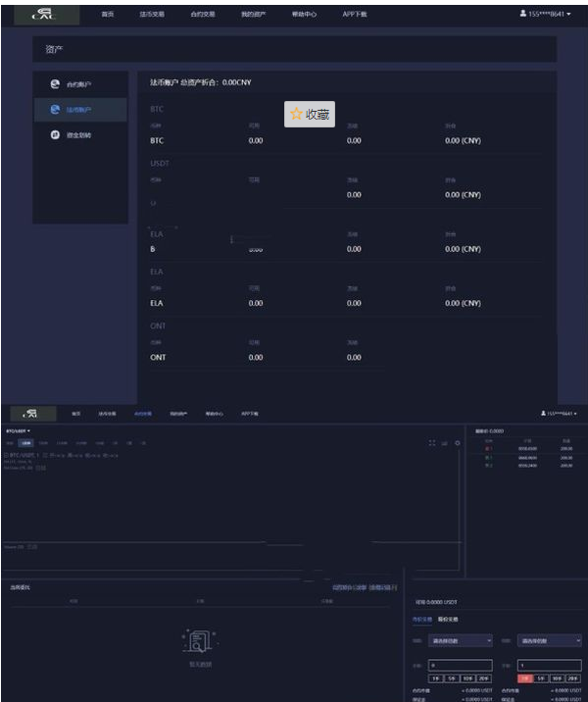Click the BTC row 0.00 (CNY) value
The image size is (588, 702).
click(x=463, y=140)
